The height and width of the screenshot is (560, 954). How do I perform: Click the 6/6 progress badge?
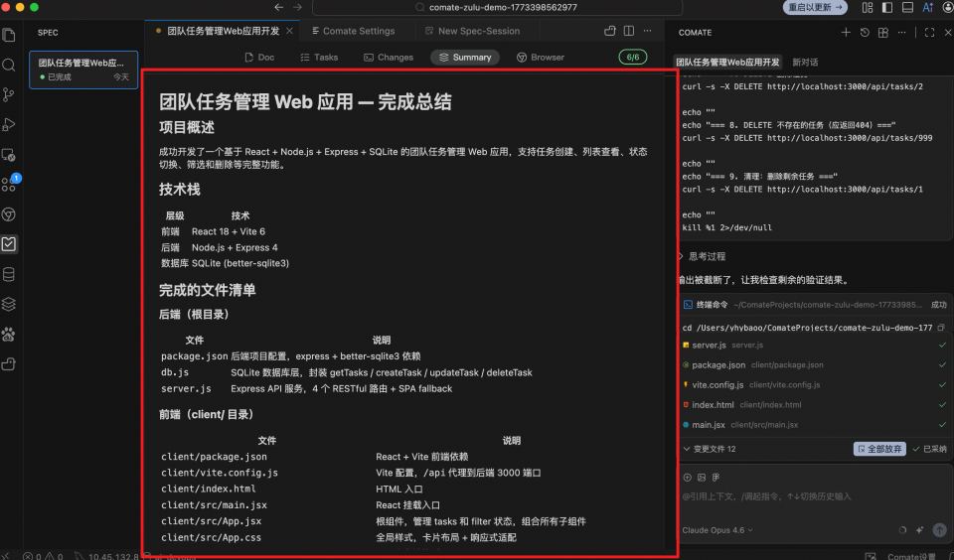pos(633,58)
